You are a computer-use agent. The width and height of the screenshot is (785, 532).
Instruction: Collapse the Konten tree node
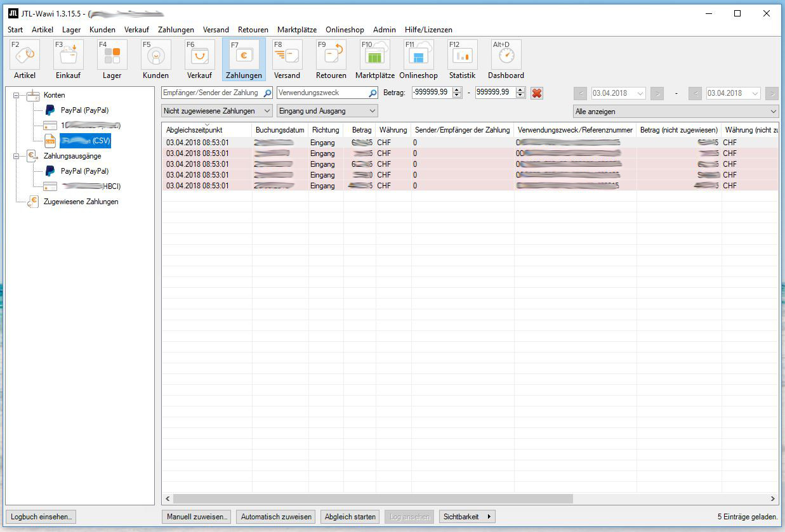pyautogui.click(x=16, y=95)
